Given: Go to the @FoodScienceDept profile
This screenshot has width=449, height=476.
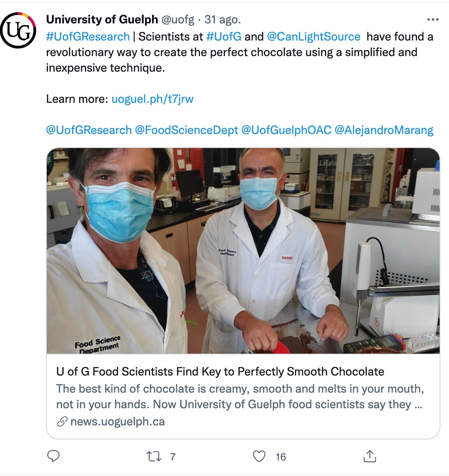Looking at the screenshot, I should [186, 130].
